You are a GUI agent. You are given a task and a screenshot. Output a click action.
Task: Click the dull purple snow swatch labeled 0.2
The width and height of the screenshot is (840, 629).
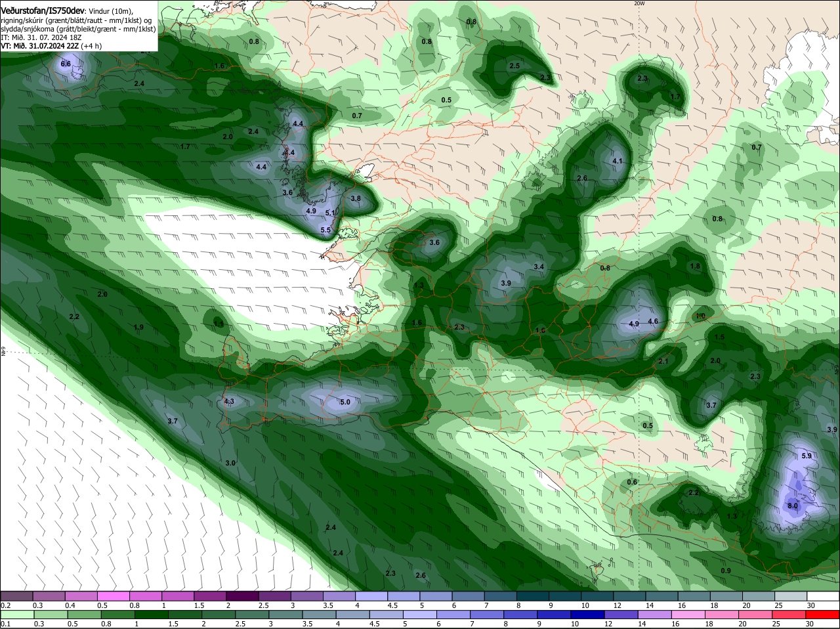[16, 596]
